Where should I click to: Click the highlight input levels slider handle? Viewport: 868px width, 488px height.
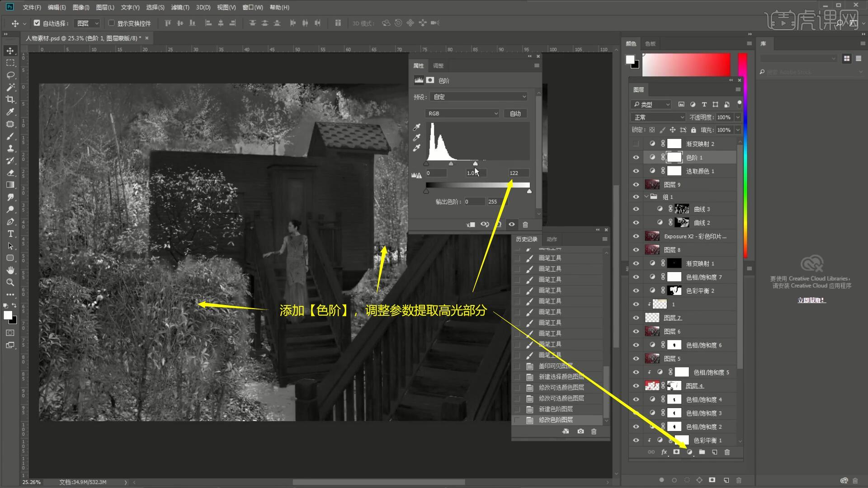475,164
